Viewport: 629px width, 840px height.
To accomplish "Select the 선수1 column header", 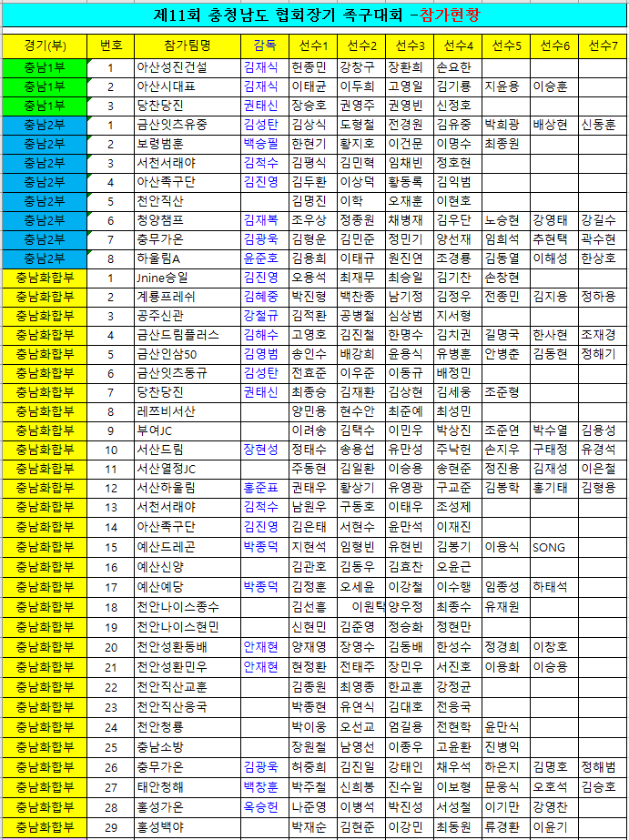I will 313,46.
